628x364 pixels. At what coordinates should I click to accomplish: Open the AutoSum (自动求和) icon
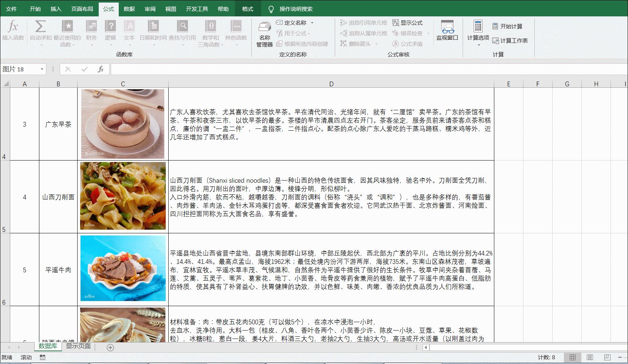click(x=40, y=33)
